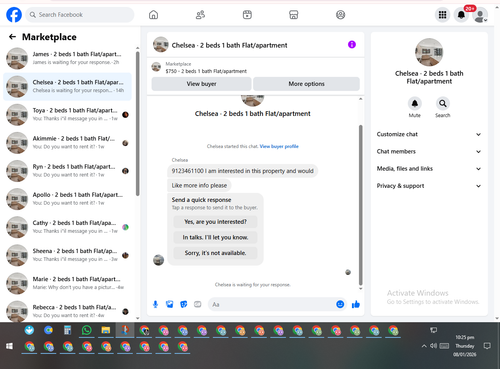The height and width of the screenshot is (369, 500).
Task: Send quick response 'Yes, are you interested?'
Action: click(x=215, y=222)
